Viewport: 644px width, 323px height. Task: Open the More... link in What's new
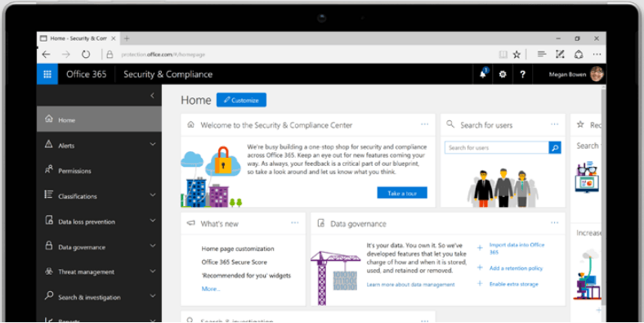tap(211, 289)
